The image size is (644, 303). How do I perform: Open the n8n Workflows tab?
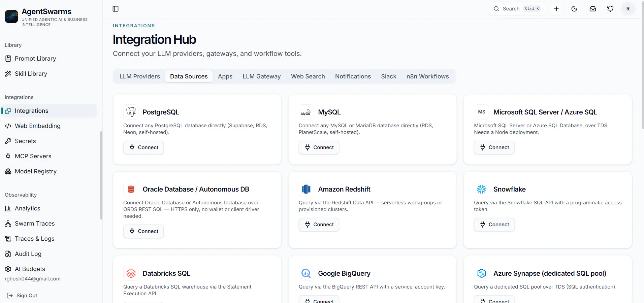pos(428,76)
